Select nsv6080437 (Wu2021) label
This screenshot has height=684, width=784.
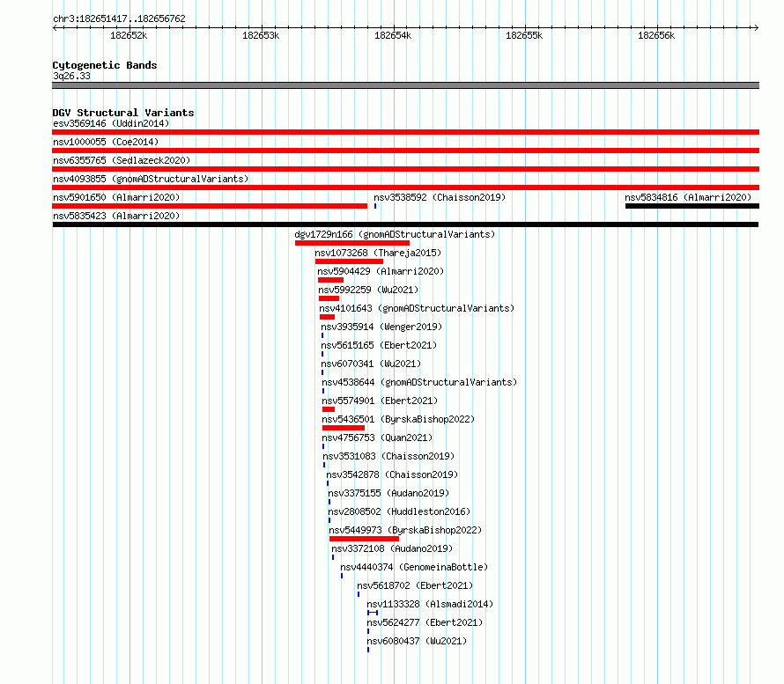click(417, 641)
